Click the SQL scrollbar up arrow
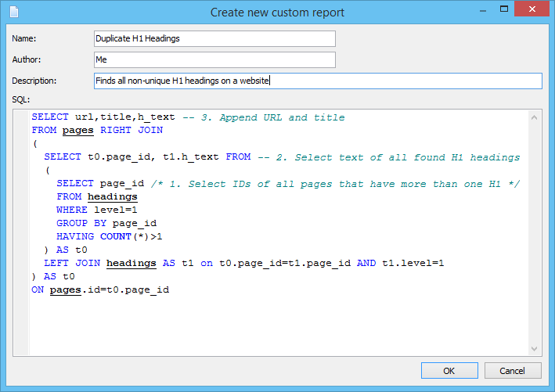The width and height of the screenshot is (555, 392). (535, 118)
